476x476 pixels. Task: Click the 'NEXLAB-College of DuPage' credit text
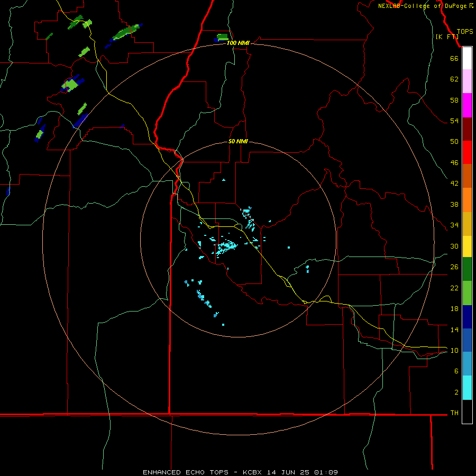422,6
